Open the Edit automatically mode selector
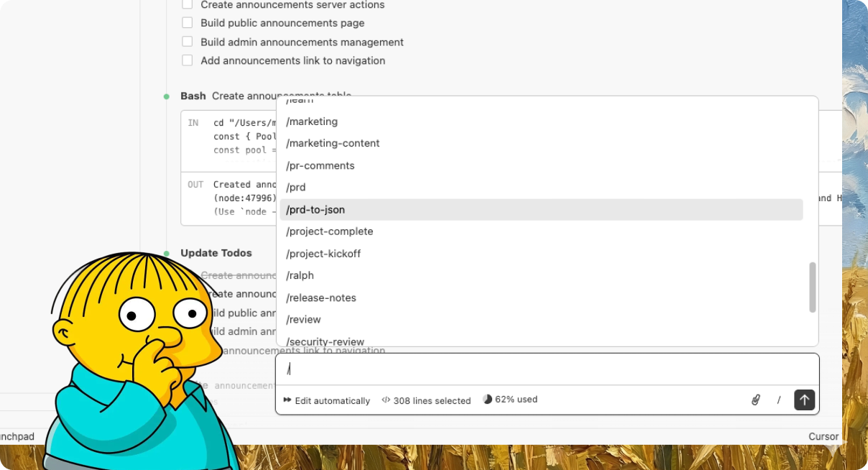 pyautogui.click(x=326, y=400)
